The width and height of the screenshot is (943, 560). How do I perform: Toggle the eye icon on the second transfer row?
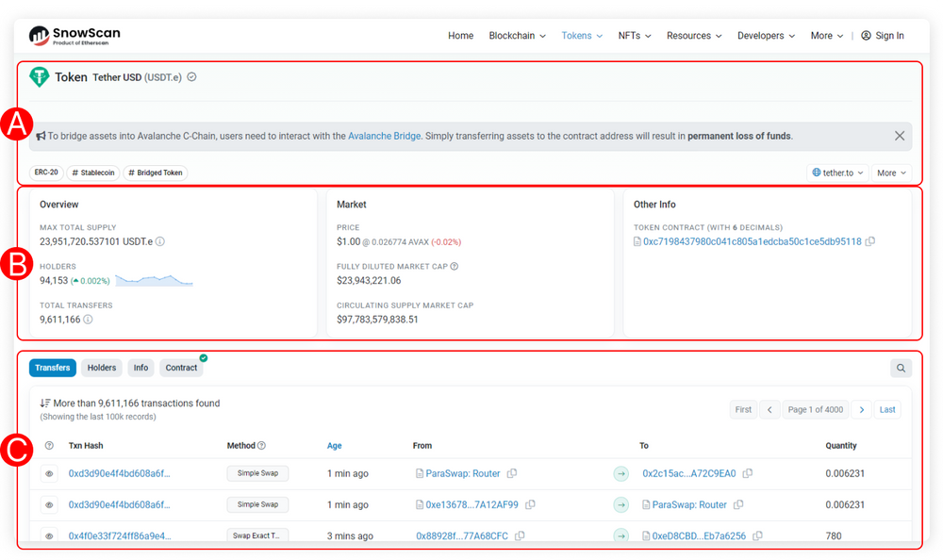(49, 504)
